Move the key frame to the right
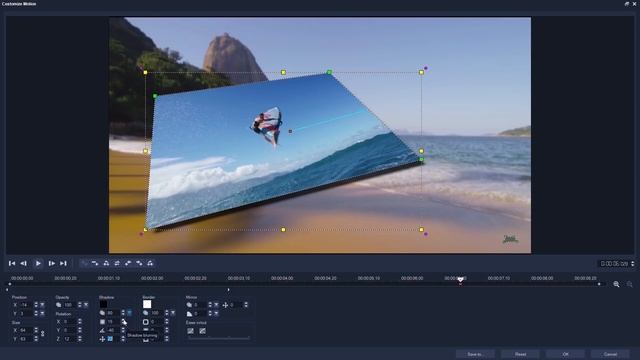This screenshot has width=640, height=360. coord(139,264)
